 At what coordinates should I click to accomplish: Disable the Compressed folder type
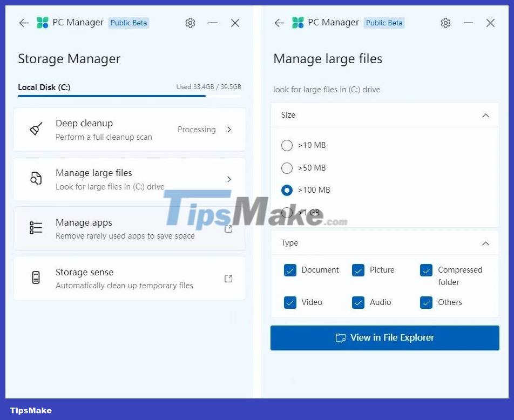tap(426, 270)
